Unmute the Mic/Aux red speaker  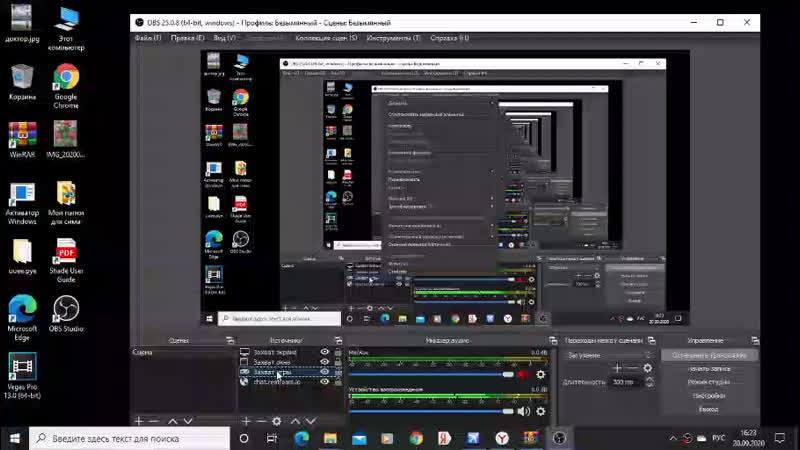(x=523, y=374)
